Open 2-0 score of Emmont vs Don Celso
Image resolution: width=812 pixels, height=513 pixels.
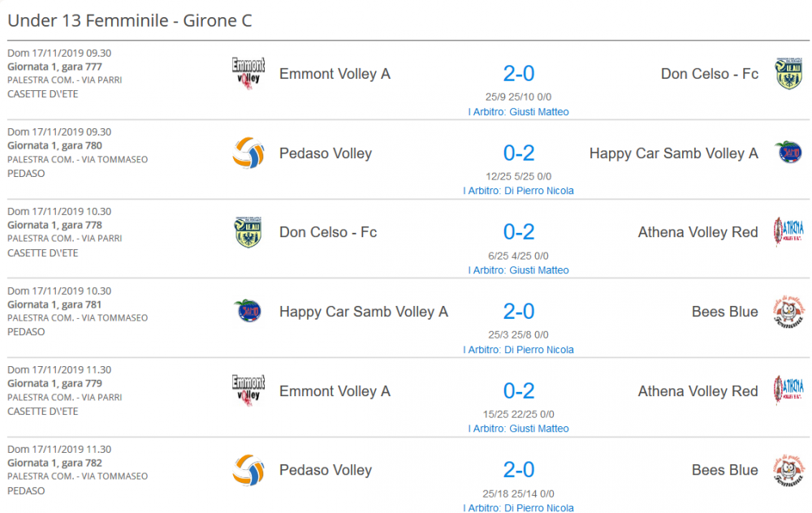518,74
